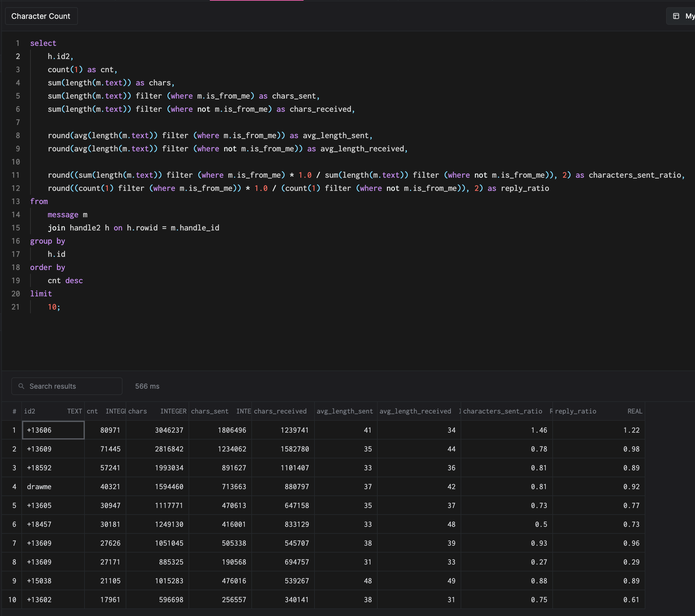Screen dimensions: 695x616
Task: Click row 4 drawme id2 cell
Action: [52, 486]
